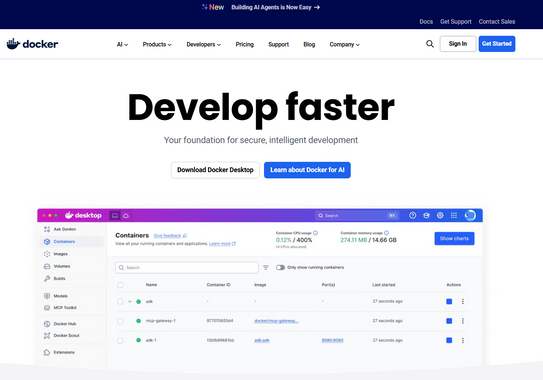Click the Show charts button
Screen dimensions: 543x380
[454, 239]
